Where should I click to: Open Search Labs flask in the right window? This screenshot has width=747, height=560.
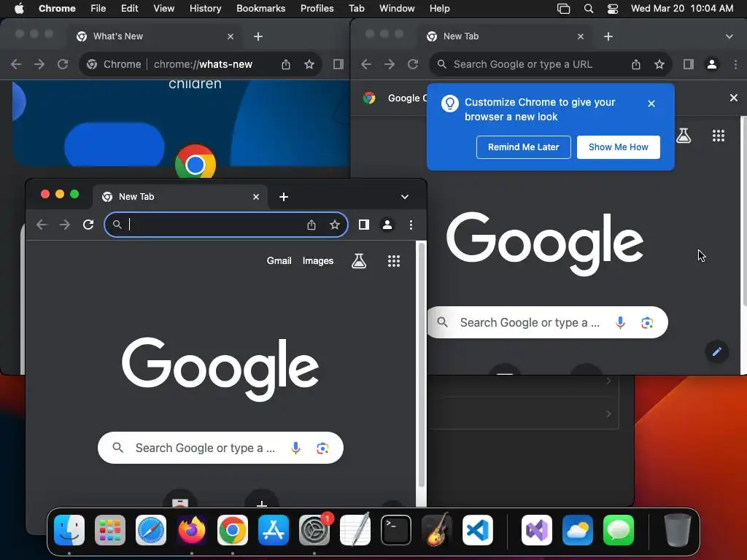[684, 136]
